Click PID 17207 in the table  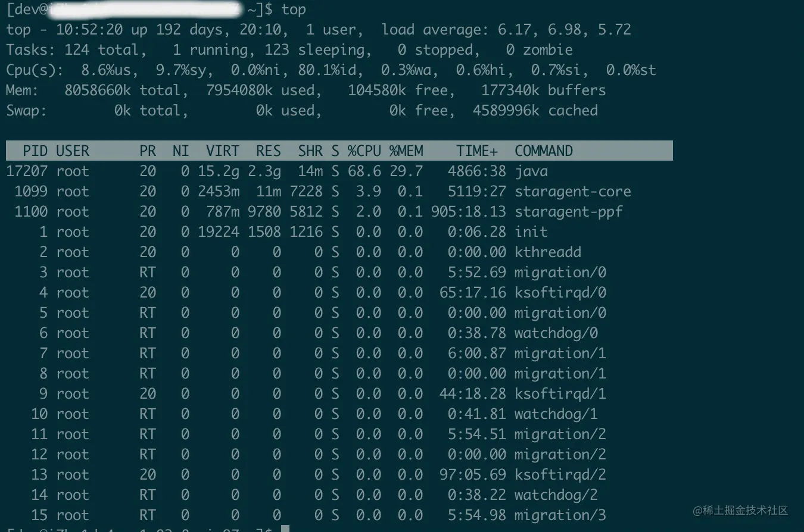(27, 171)
